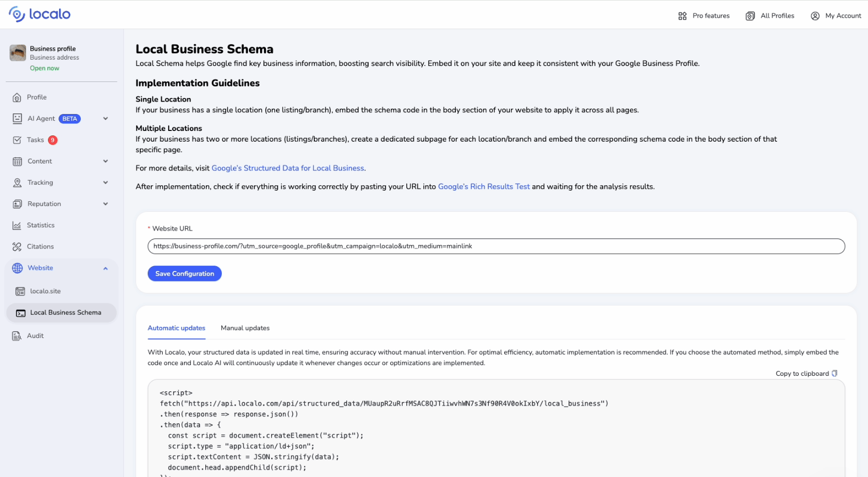The height and width of the screenshot is (477, 868).
Task: Click the business profile thumbnail image
Action: (x=18, y=53)
